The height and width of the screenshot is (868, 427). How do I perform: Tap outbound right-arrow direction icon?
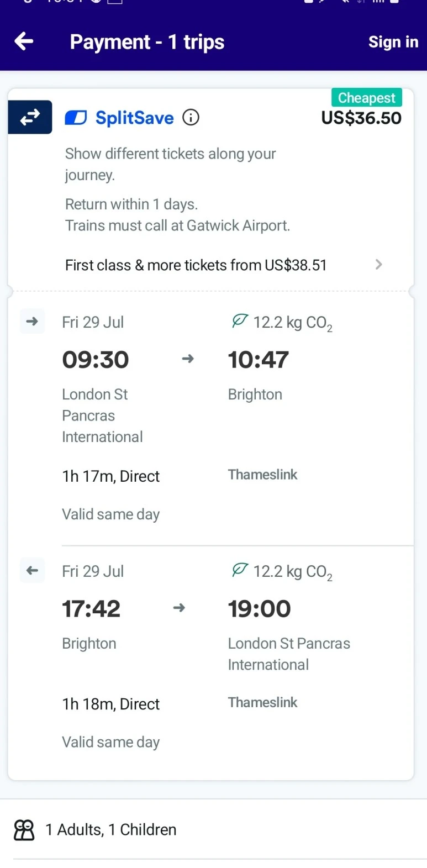coord(32,321)
